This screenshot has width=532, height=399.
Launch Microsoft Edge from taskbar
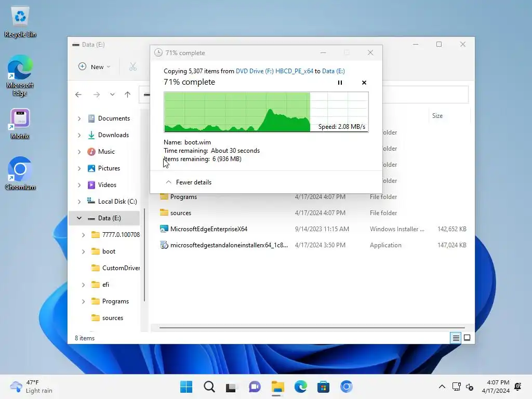click(301, 387)
